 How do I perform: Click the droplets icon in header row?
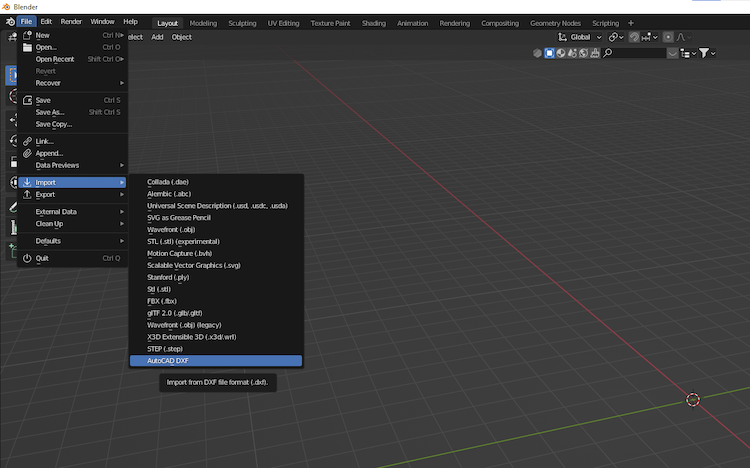[572, 53]
